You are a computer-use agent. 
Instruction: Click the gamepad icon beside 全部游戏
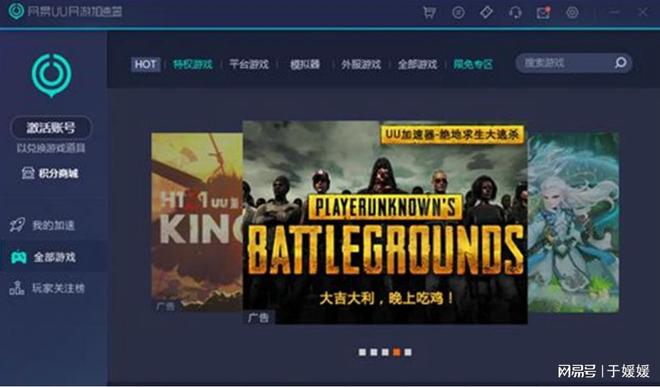19,256
